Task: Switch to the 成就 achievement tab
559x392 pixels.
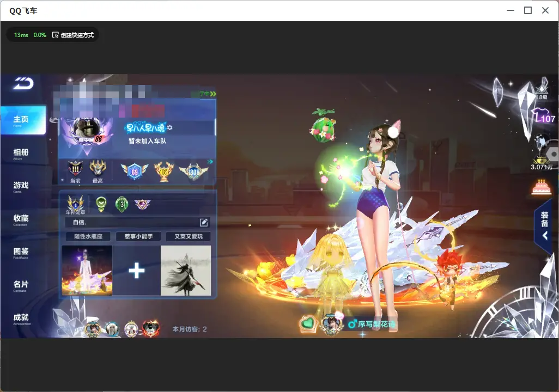Action: [x=21, y=318]
